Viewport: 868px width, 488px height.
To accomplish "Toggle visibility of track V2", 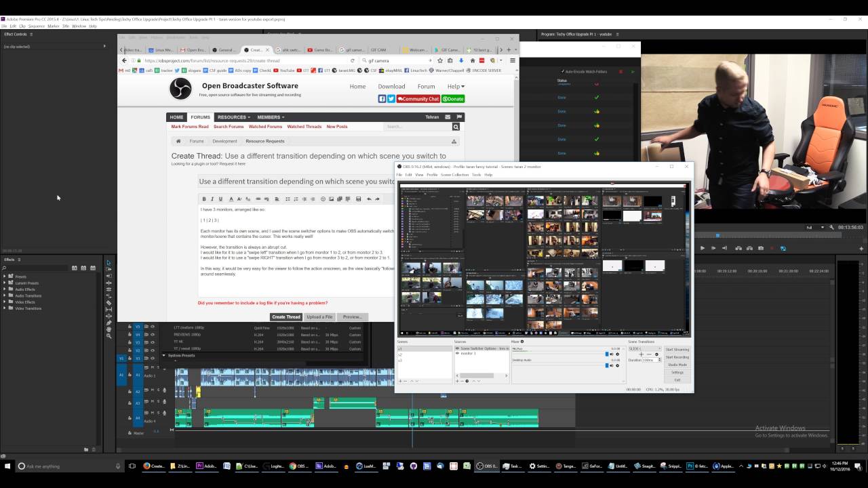I will pyautogui.click(x=153, y=350).
